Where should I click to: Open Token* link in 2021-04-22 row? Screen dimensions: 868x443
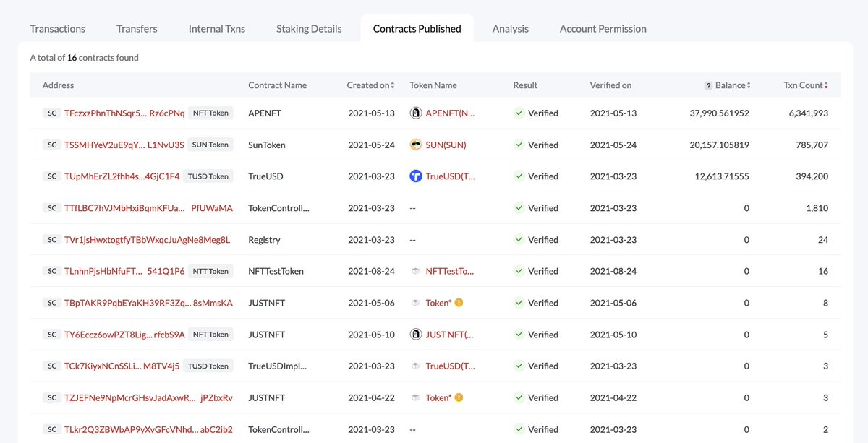pos(438,397)
